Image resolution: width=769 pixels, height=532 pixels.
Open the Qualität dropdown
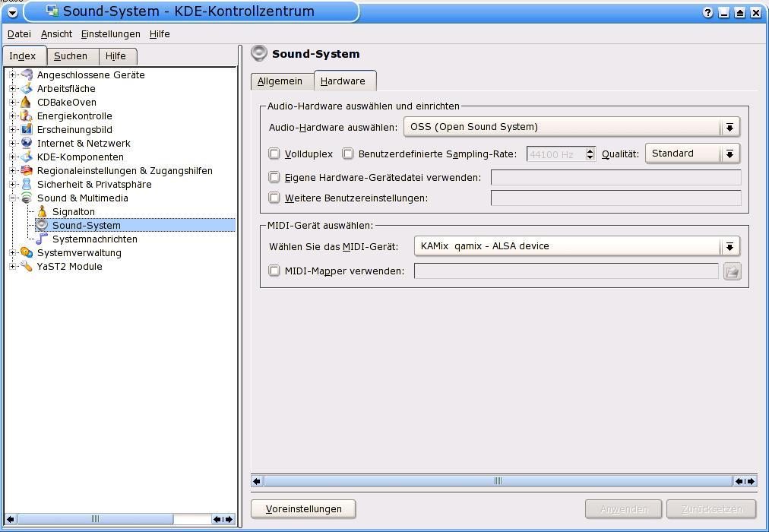point(692,154)
